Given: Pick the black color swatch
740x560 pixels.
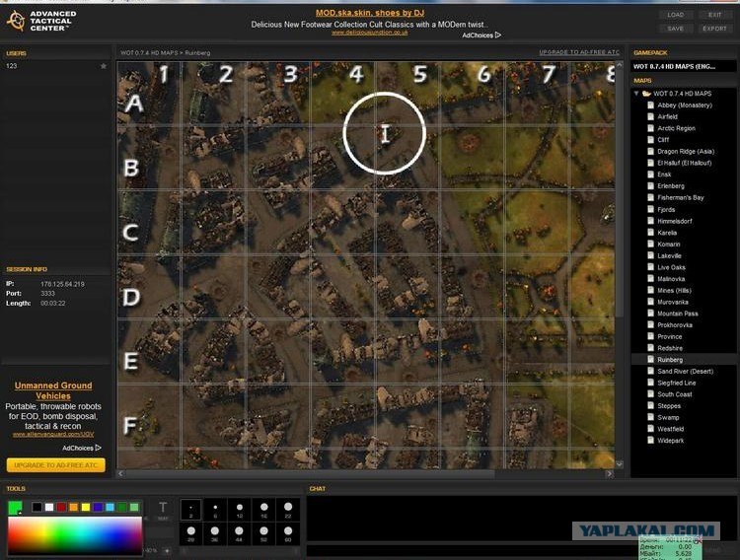Looking at the screenshot, I should click(x=37, y=507).
